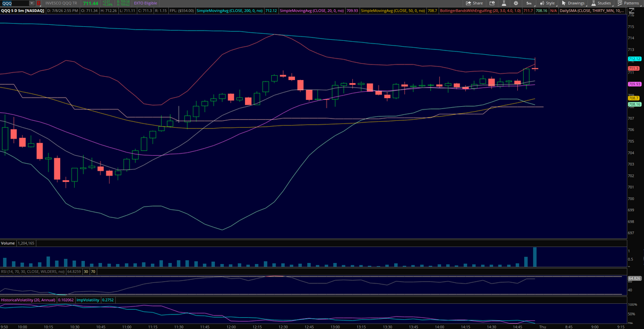
Task: Click the 1,204,165 volume value
Action: click(x=25, y=243)
